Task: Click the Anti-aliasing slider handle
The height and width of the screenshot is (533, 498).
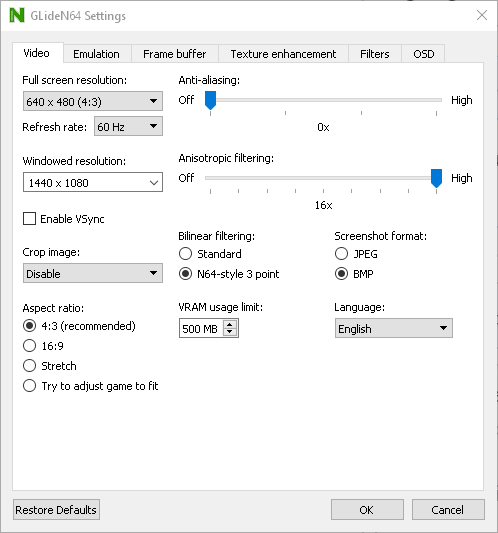Action: pos(210,100)
